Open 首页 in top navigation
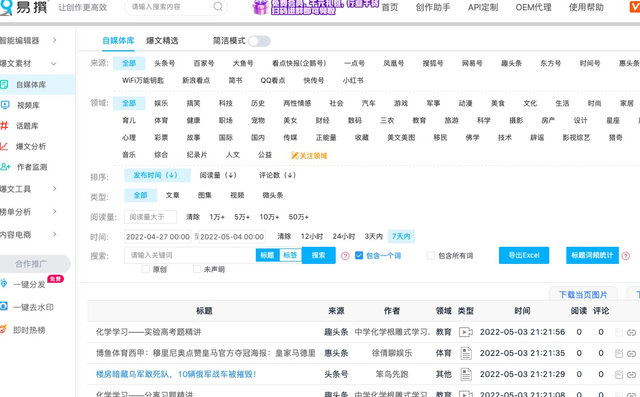 (x=389, y=7)
